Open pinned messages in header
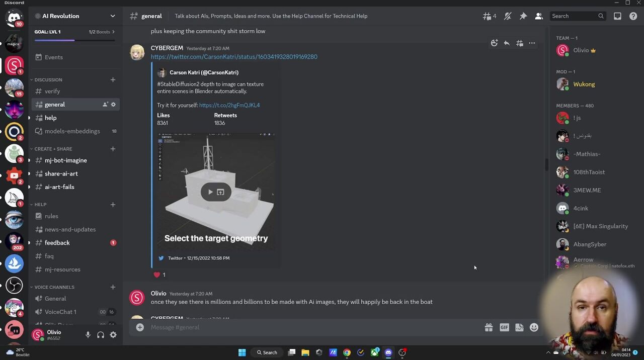 [x=523, y=16]
